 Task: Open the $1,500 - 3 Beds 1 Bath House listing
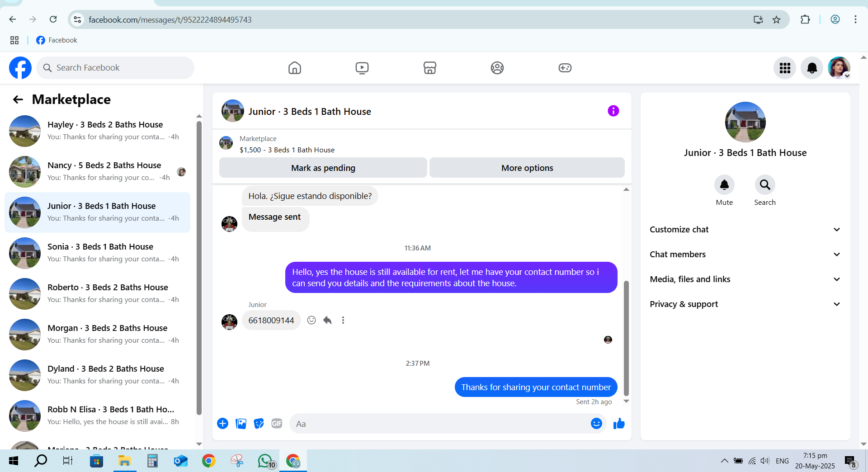point(287,150)
